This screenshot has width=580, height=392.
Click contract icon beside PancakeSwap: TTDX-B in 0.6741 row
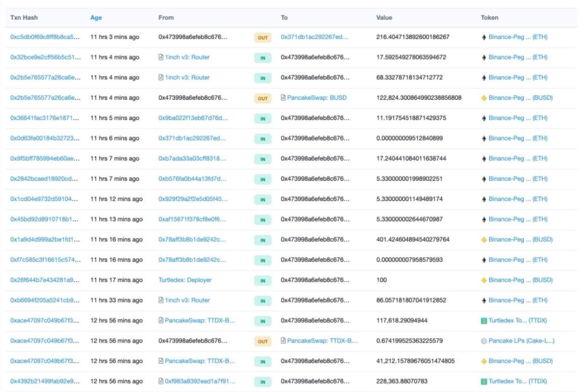[x=283, y=340]
